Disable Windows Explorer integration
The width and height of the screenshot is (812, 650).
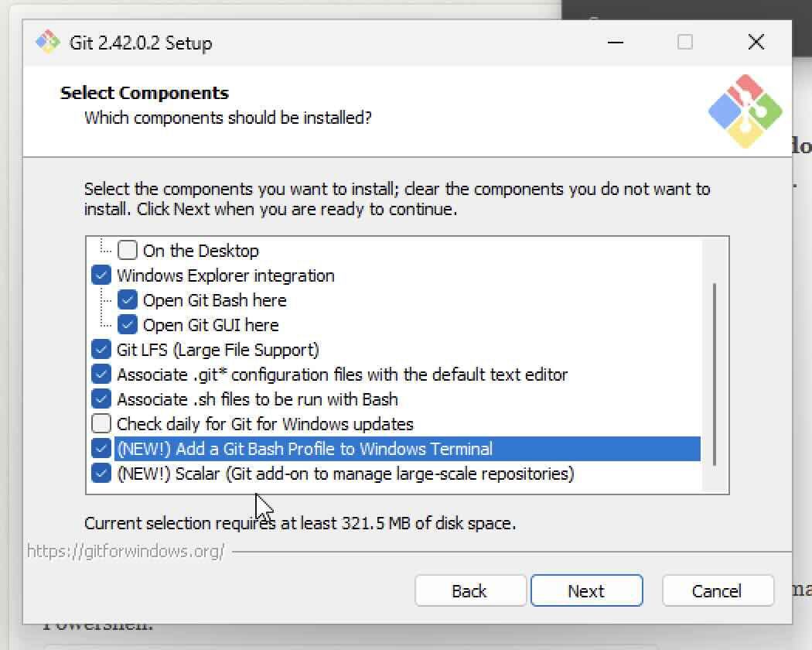click(x=101, y=275)
